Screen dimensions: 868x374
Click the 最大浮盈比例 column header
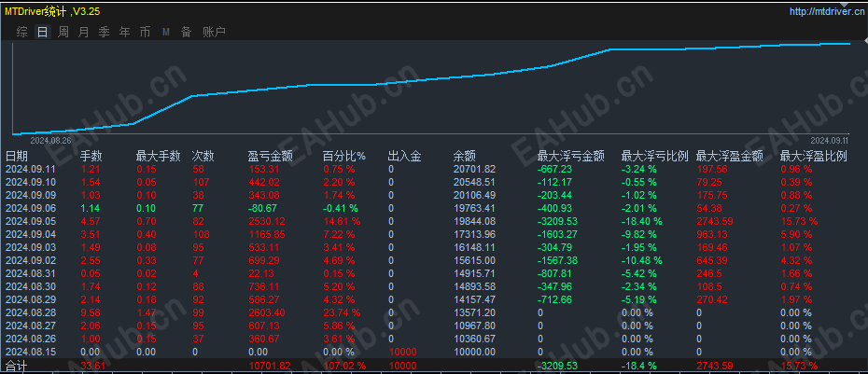tap(814, 157)
